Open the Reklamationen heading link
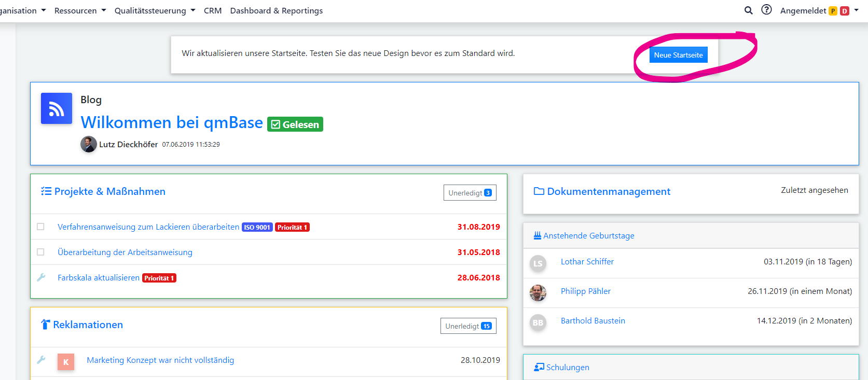 pos(88,325)
